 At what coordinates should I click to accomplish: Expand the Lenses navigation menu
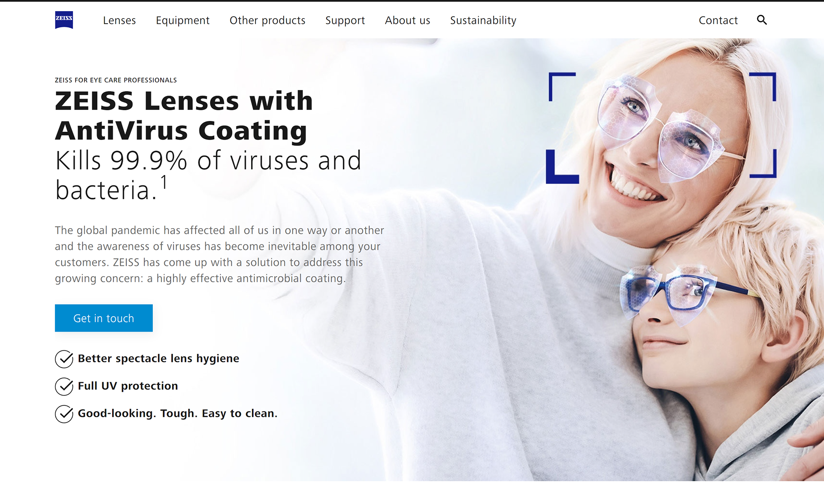coord(119,20)
